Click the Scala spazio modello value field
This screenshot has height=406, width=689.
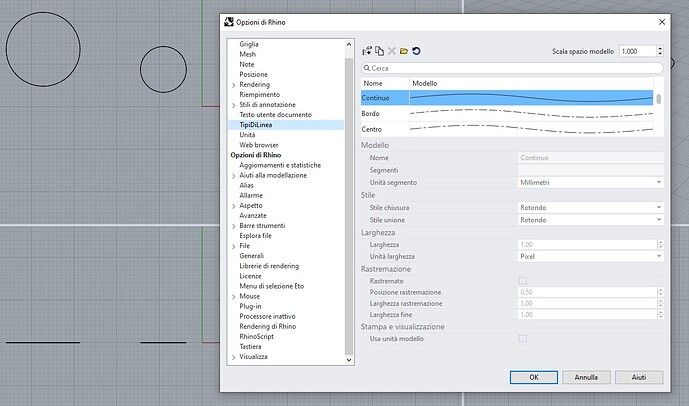tap(638, 51)
